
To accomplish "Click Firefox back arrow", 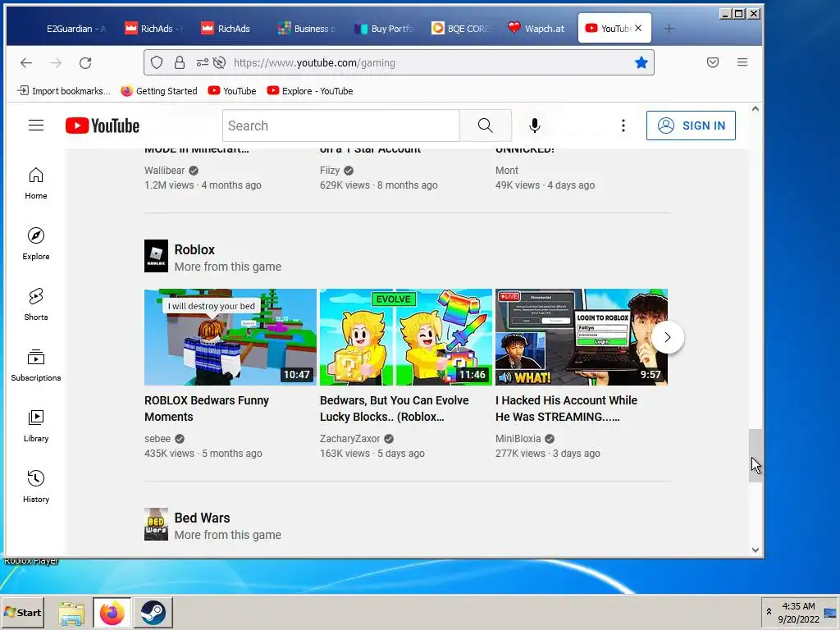I will coord(26,62).
